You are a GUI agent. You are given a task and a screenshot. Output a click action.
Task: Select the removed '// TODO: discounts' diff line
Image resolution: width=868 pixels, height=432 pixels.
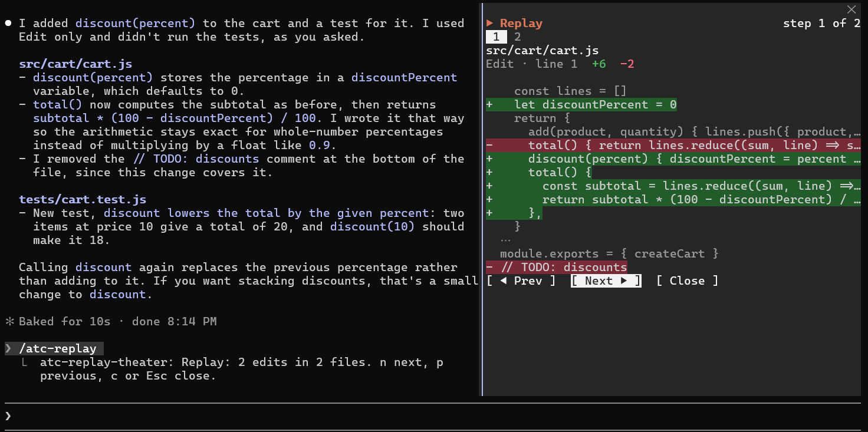coord(557,268)
